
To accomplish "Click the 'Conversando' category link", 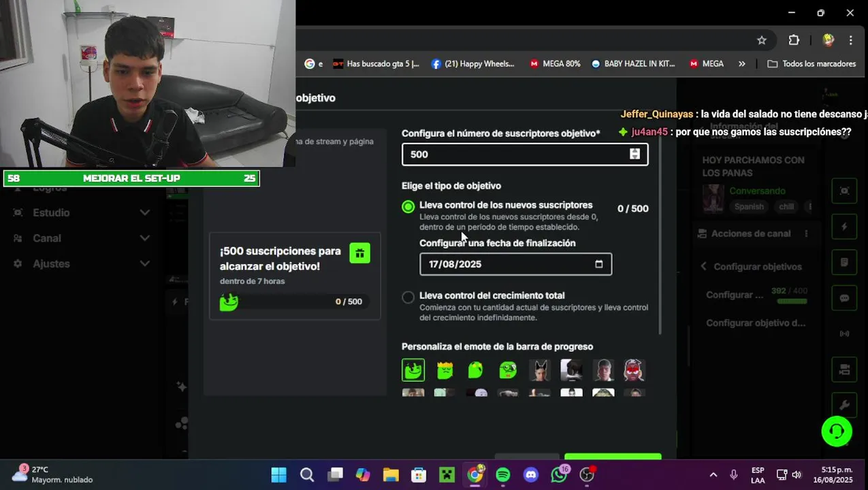I will 757,191.
